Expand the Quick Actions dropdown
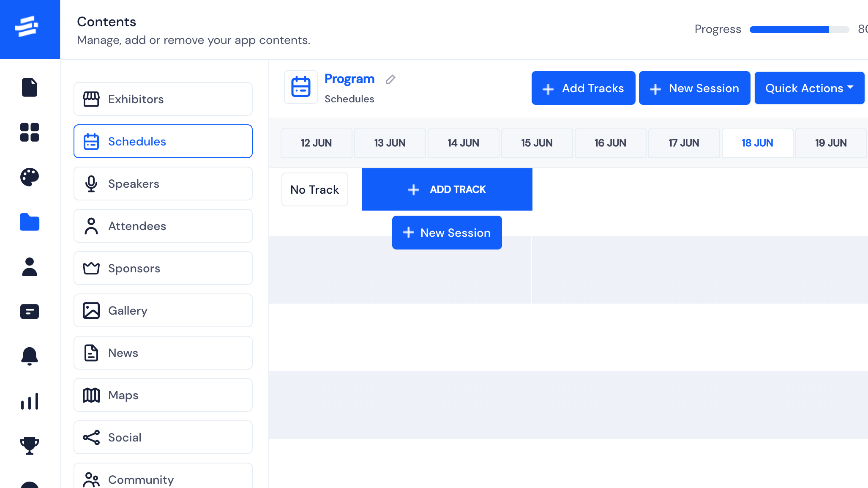Screen dimensions: 868x488 [808, 88]
